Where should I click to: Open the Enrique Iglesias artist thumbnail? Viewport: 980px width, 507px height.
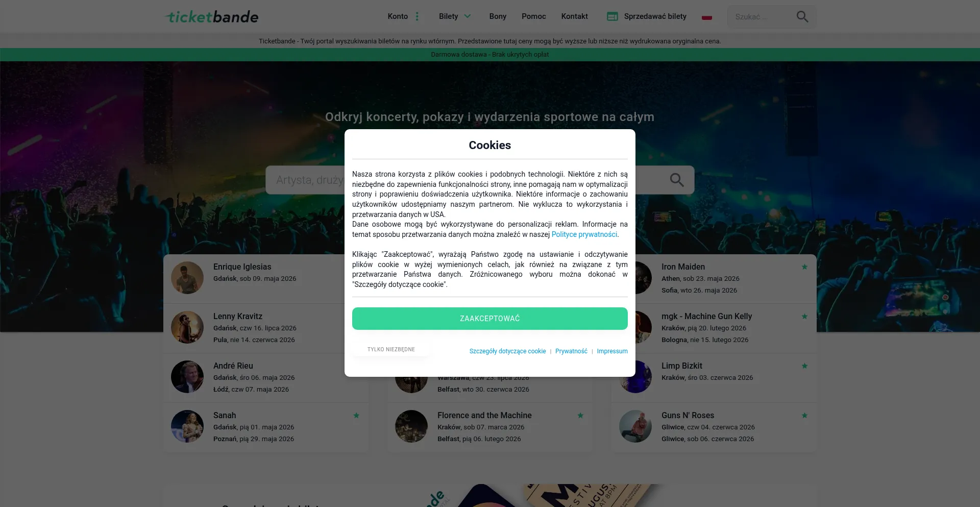(187, 278)
